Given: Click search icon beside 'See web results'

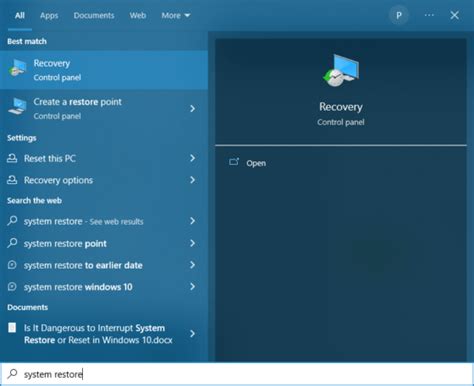Looking at the screenshot, I should [x=12, y=221].
